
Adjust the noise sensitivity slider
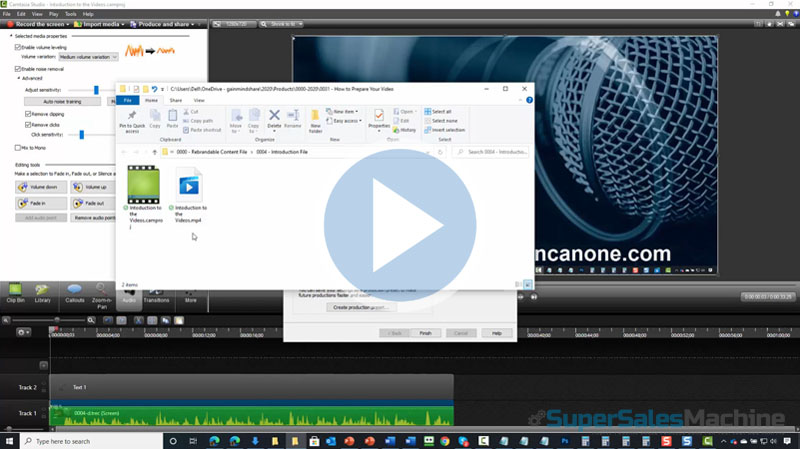click(x=96, y=90)
